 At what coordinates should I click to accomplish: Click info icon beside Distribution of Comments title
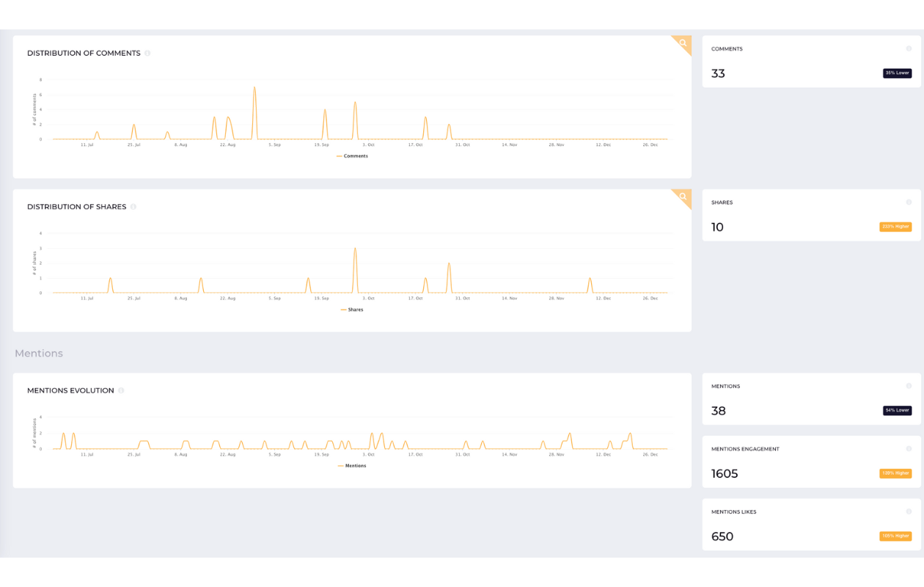click(147, 54)
